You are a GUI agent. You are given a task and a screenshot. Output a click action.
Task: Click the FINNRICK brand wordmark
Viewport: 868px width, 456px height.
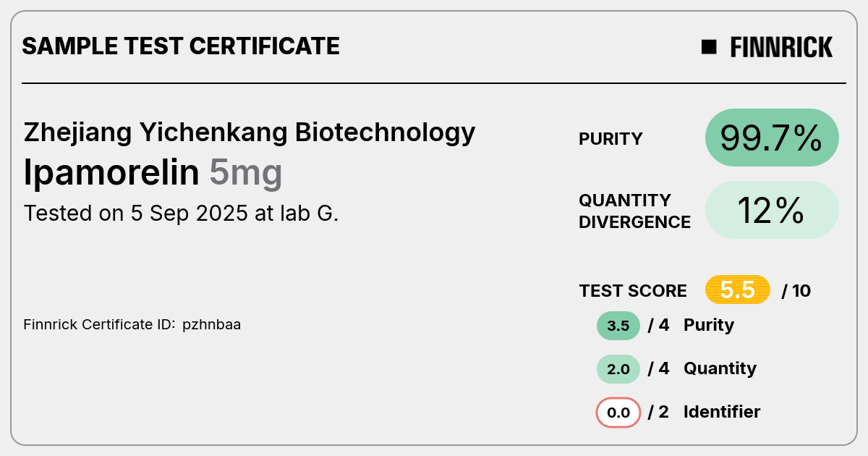click(781, 47)
